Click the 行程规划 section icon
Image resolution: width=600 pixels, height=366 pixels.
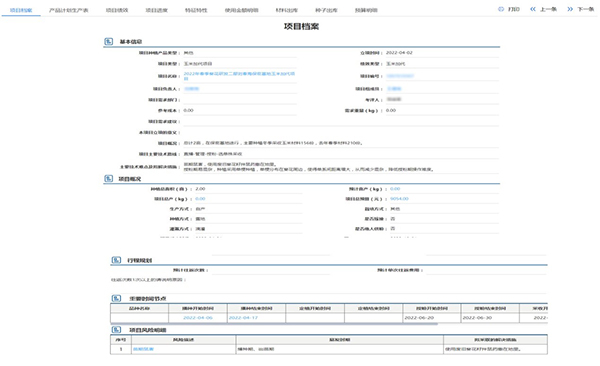click(x=116, y=260)
